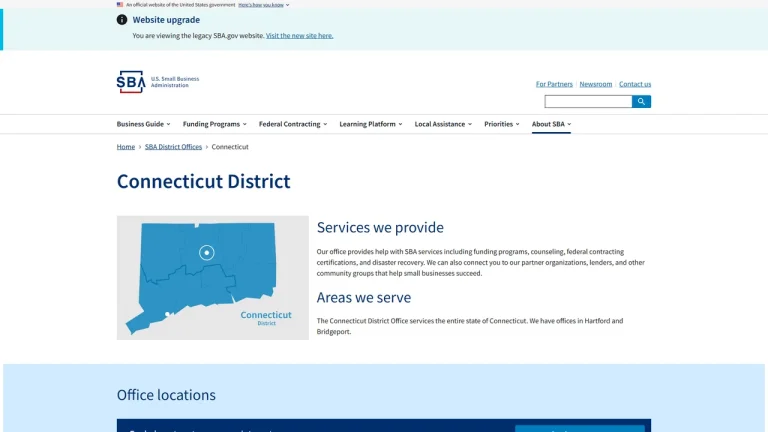Click the SBA logo

[131, 82]
